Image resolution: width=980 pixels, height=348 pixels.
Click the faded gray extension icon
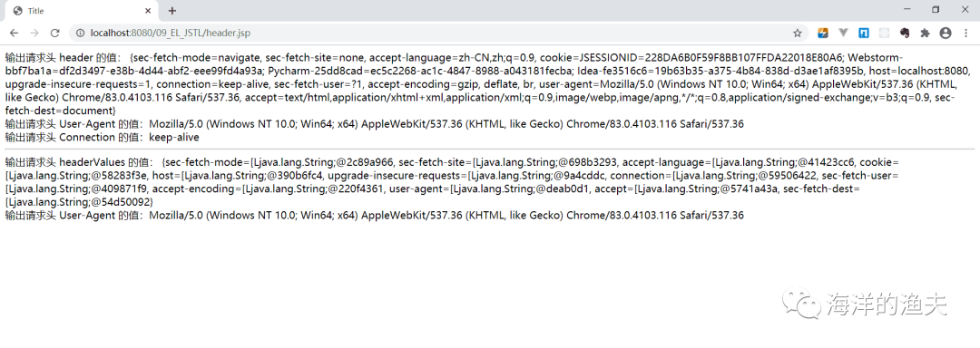885,33
